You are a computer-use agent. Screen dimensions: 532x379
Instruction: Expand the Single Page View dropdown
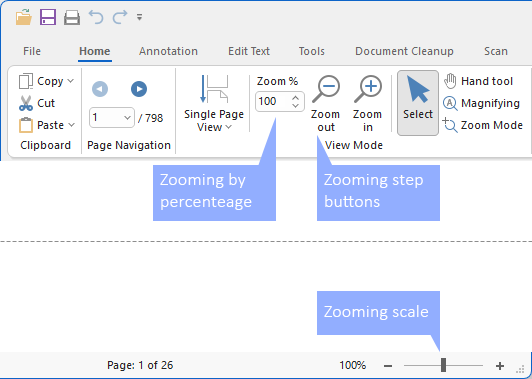[229, 127]
